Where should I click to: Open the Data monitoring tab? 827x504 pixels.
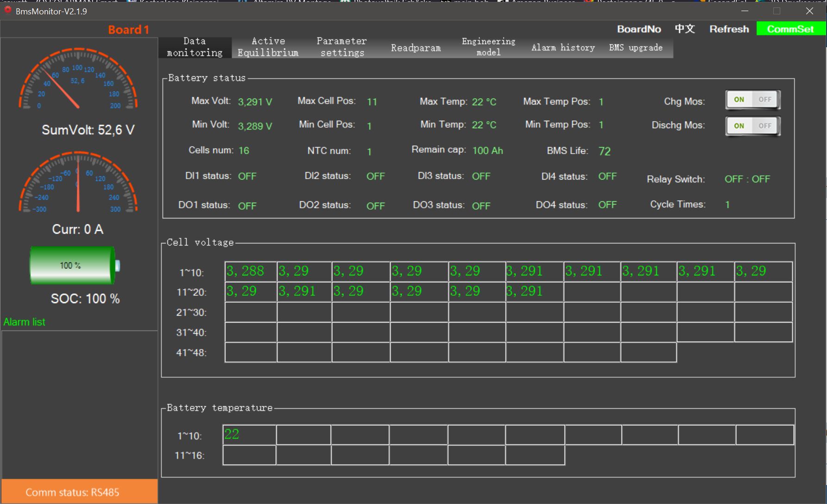coord(195,47)
